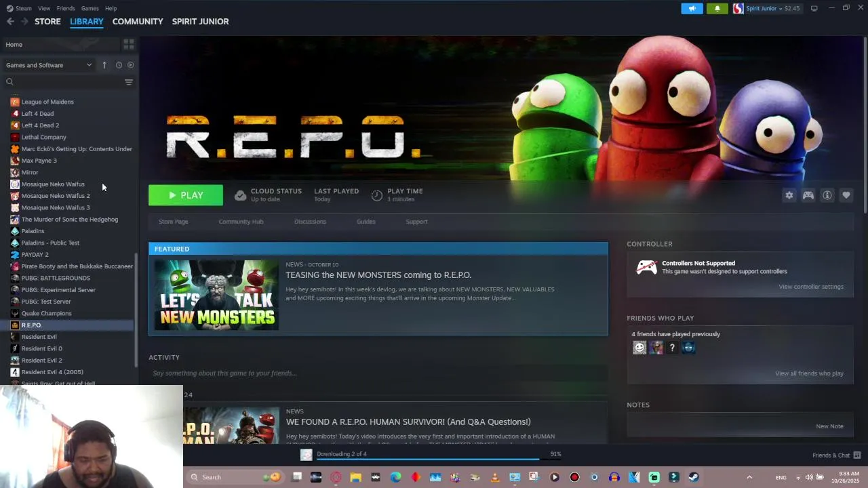Show hidden system tray icons chevron
This screenshot has height=488, width=868.
coord(749,477)
